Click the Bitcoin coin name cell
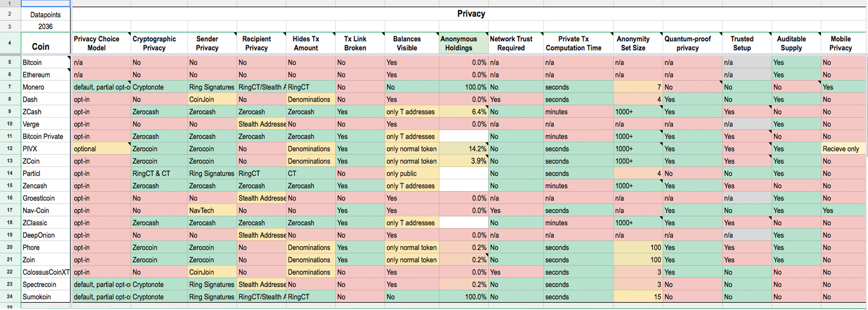 46,62
